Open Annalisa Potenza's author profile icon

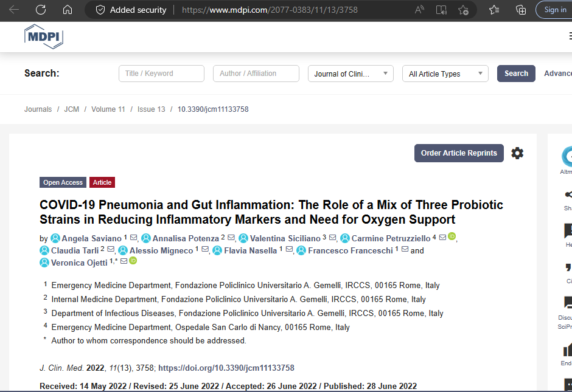point(146,238)
